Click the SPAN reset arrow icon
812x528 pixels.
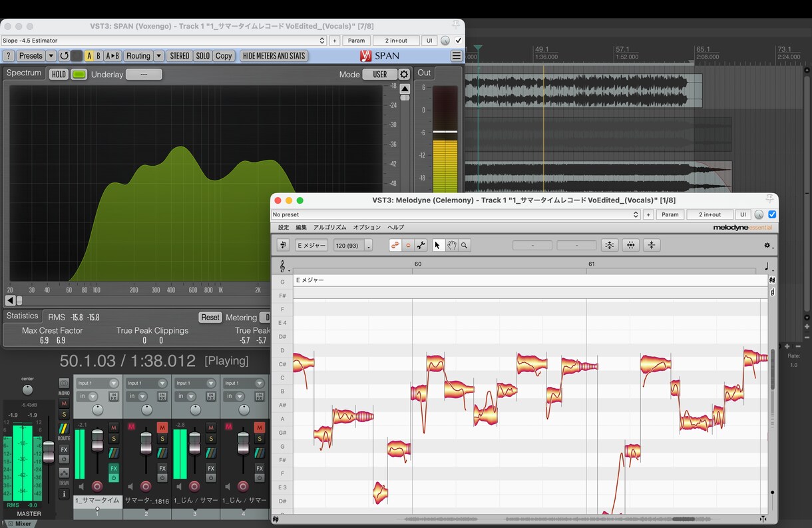64,56
